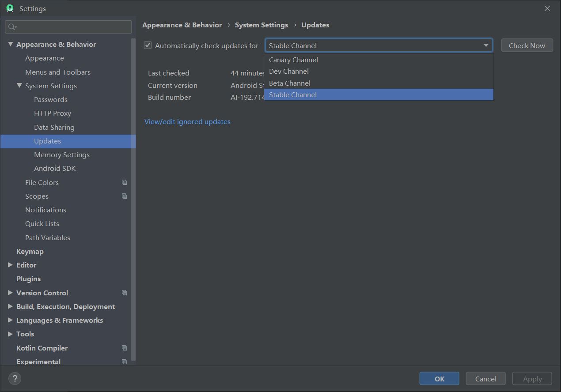Click the search magnifier icon in settings search
Screen dimensions: 561x392
coord(12,27)
